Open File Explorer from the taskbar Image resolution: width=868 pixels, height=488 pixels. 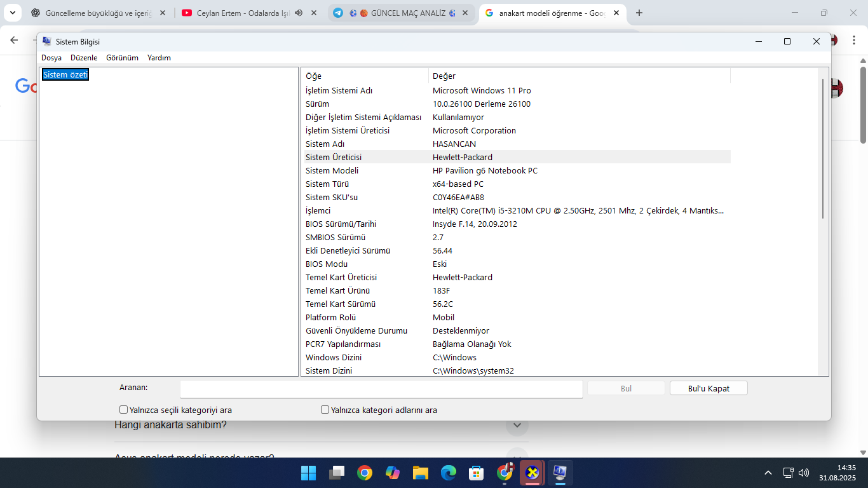point(420,473)
